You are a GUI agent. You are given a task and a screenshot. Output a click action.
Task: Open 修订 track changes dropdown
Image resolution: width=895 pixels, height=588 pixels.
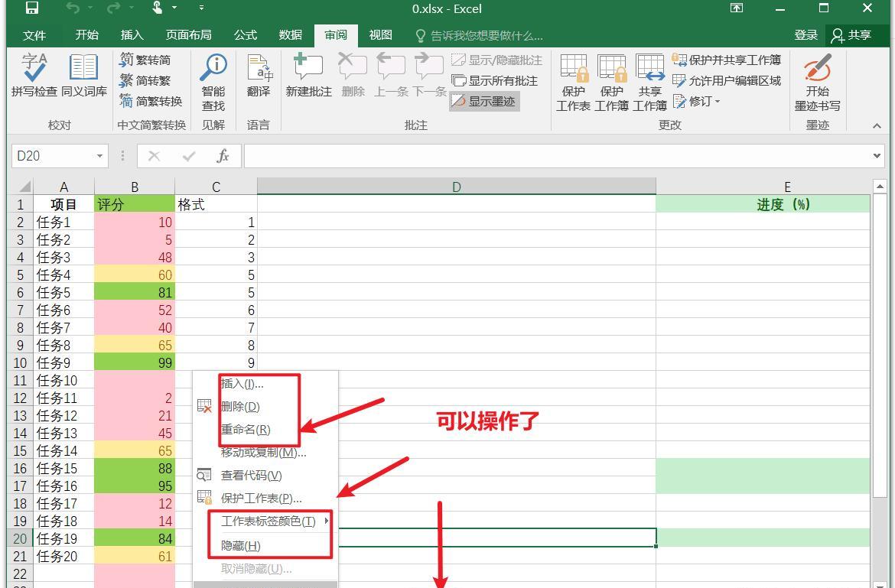tap(696, 101)
